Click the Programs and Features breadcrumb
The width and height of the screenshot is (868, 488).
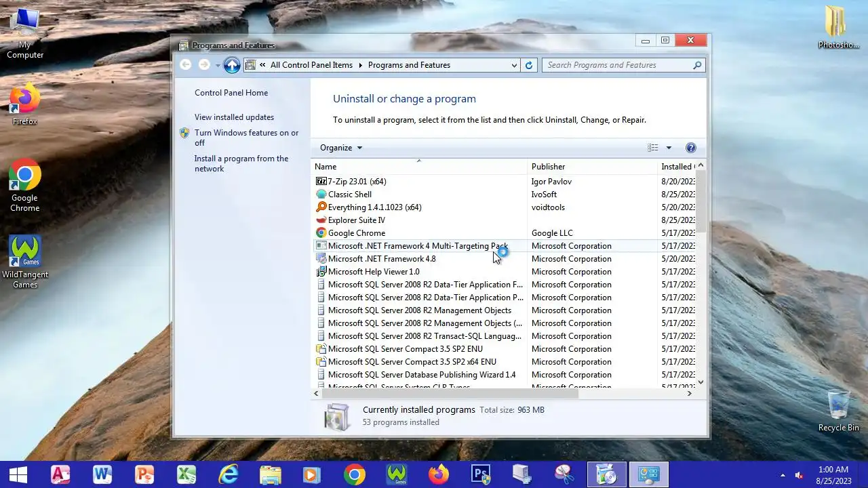pos(409,65)
